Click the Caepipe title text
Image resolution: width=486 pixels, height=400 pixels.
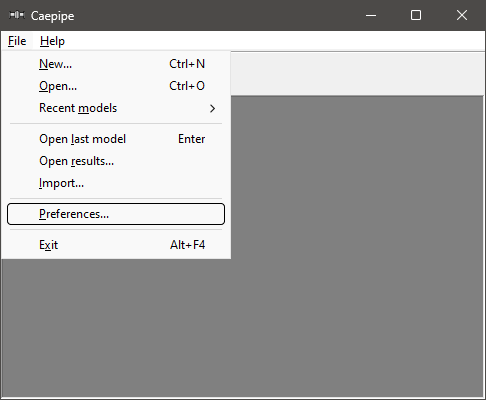pyautogui.click(x=52, y=16)
